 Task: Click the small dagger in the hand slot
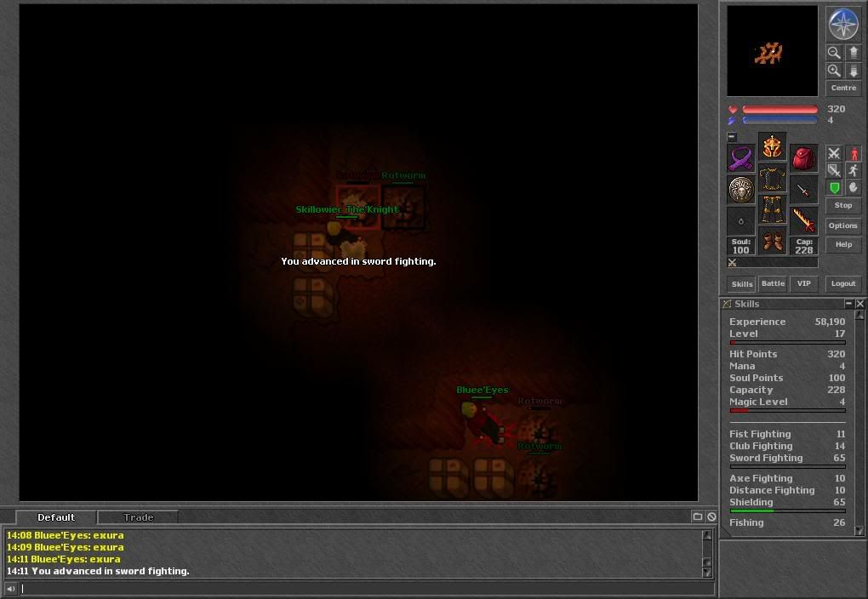(804, 190)
